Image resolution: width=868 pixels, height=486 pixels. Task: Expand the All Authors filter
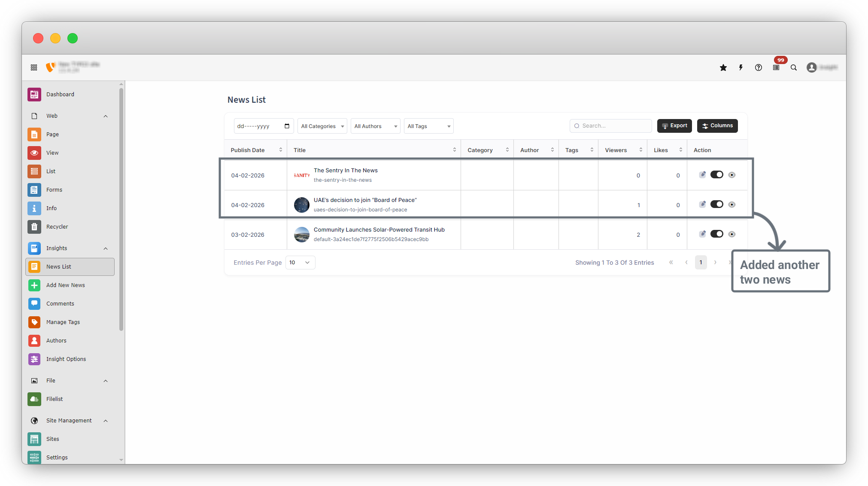pyautogui.click(x=375, y=126)
